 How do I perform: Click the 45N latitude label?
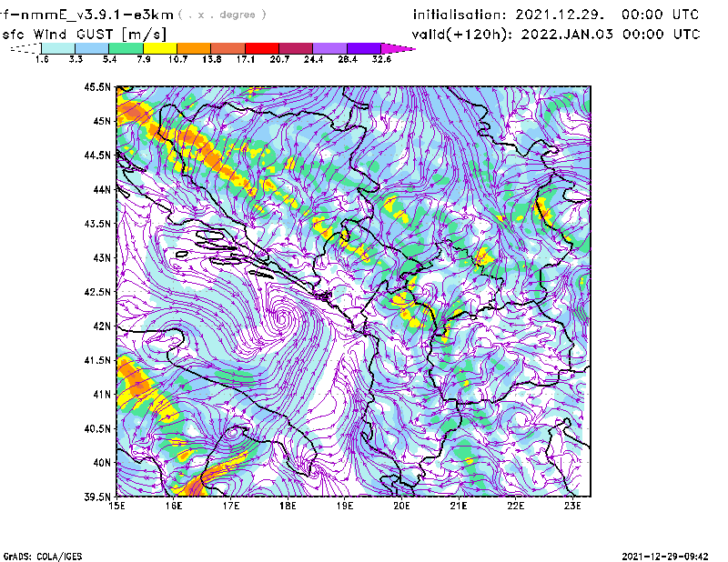coord(102,121)
